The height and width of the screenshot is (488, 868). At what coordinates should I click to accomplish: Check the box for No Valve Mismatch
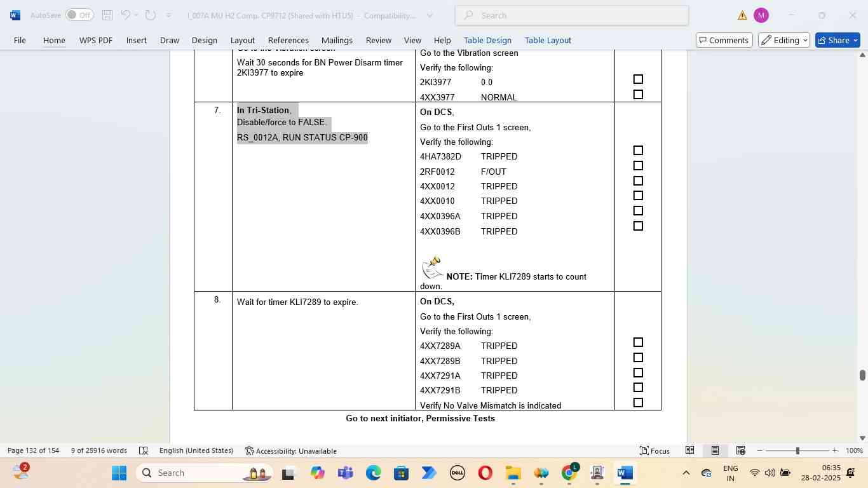click(638, 403)
